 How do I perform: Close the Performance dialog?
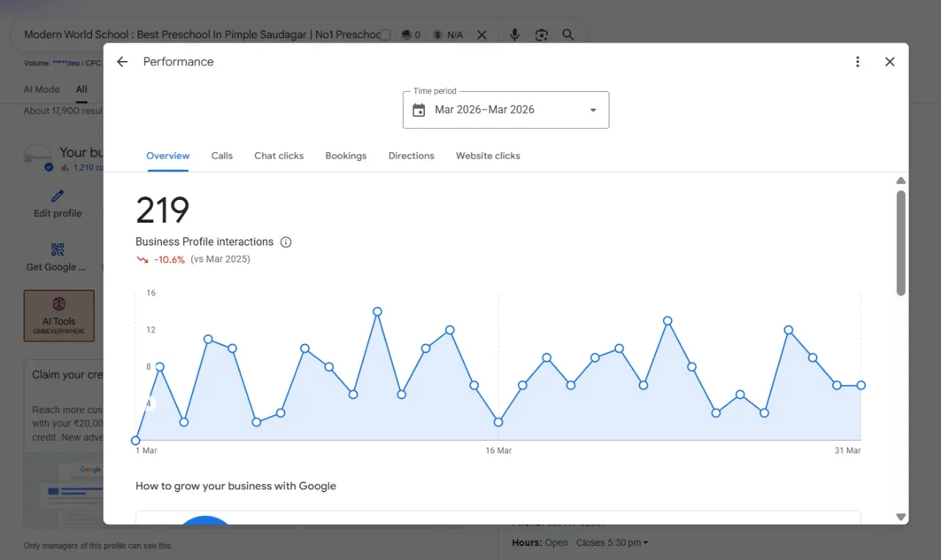[x=890, y=62]
